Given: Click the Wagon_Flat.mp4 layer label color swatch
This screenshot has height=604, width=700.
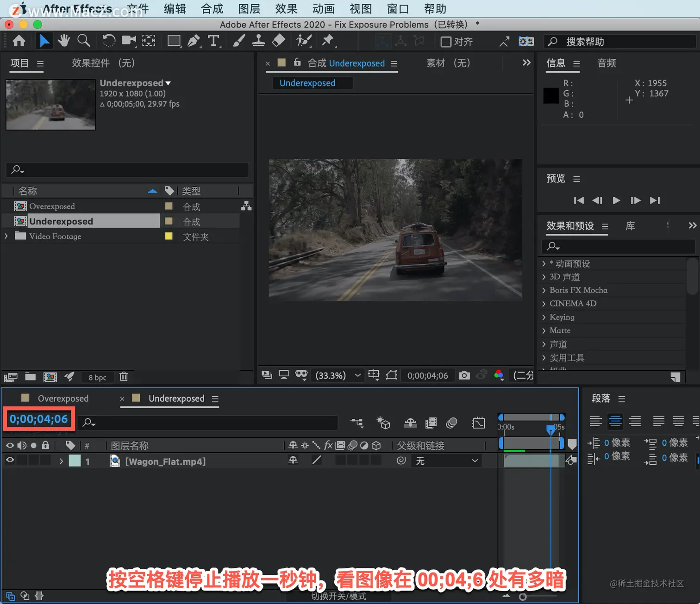Looking at the screenshot, I should coord(75,461).
